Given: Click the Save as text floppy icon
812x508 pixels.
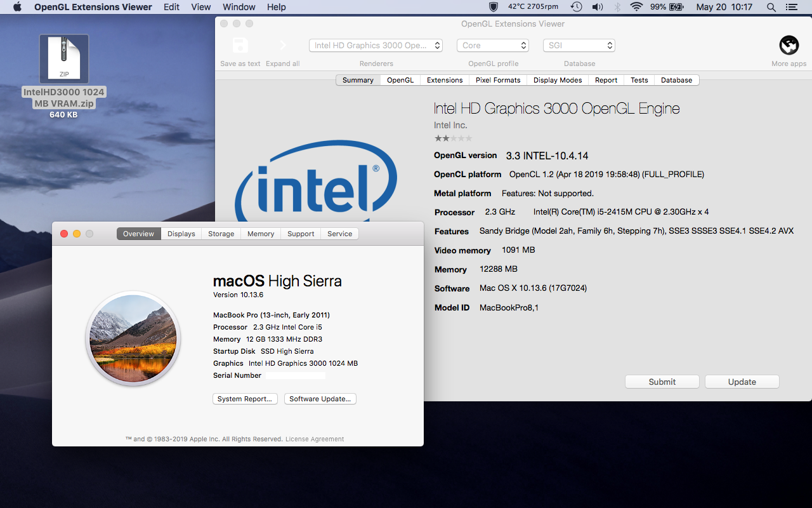Looking at the screenshot, I should click(x=240, y=45).
